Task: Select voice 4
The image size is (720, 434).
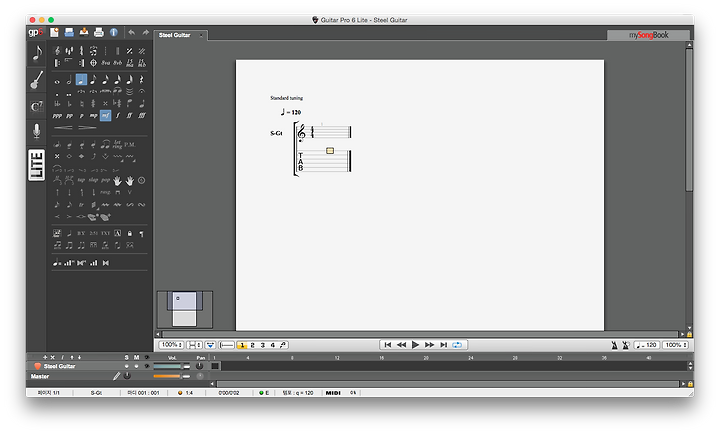Action: point(273,345)
